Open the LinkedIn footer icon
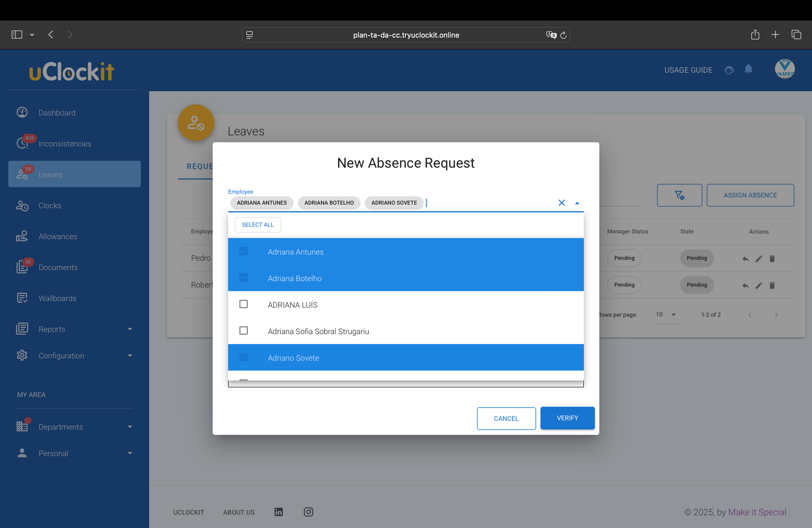The height and width of the screenshot is (528, 812). click(x=278, y=512)
